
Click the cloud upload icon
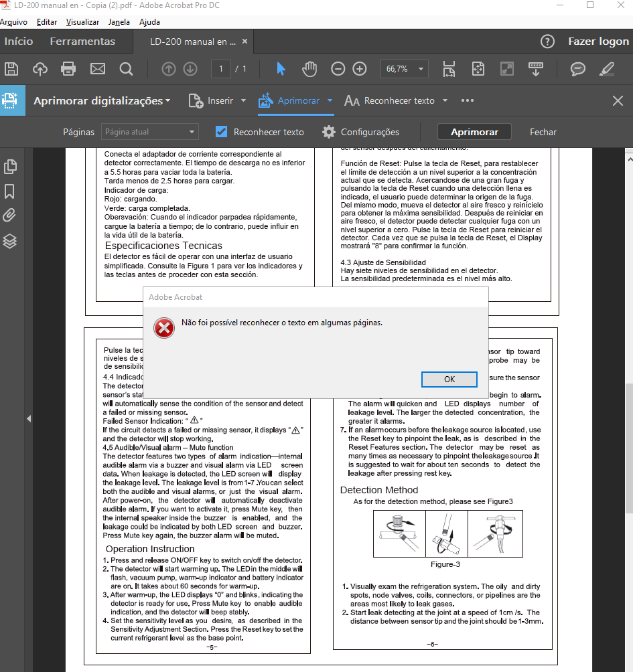[x=40, y=69]
